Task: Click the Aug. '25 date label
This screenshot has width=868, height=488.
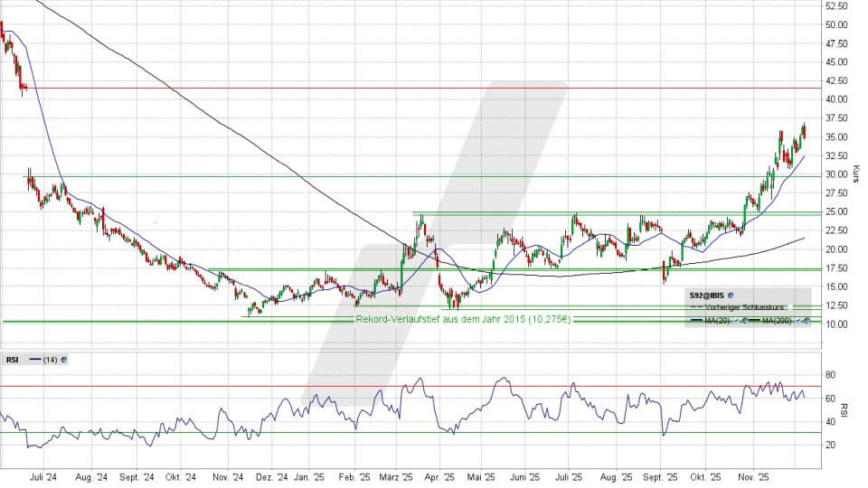Action: click(616, 477)
